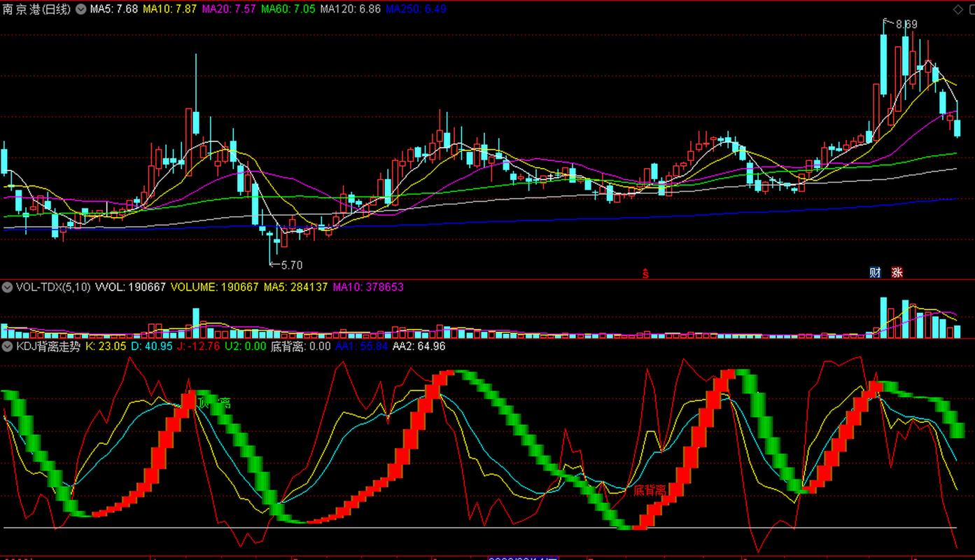Click the 5.70 low price marker

291,265
